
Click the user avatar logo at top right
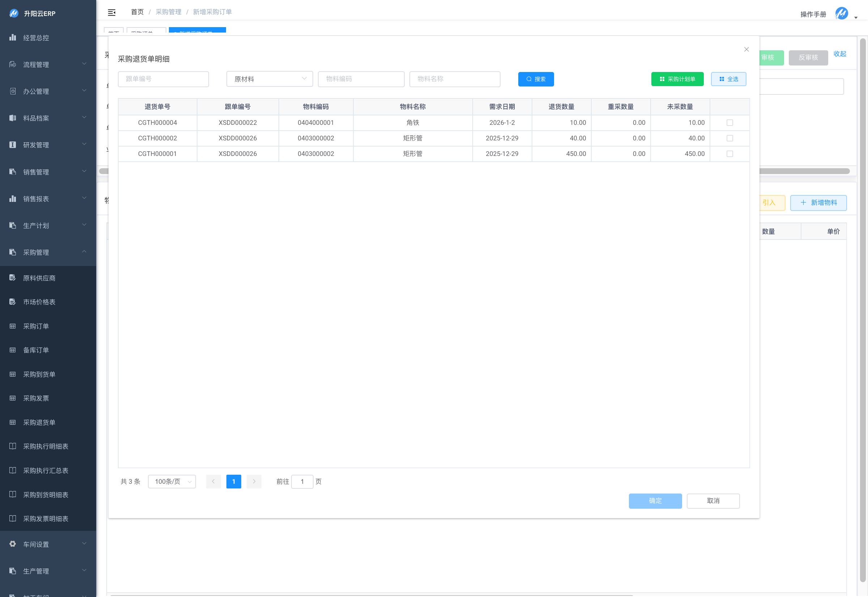coord(842,13)
